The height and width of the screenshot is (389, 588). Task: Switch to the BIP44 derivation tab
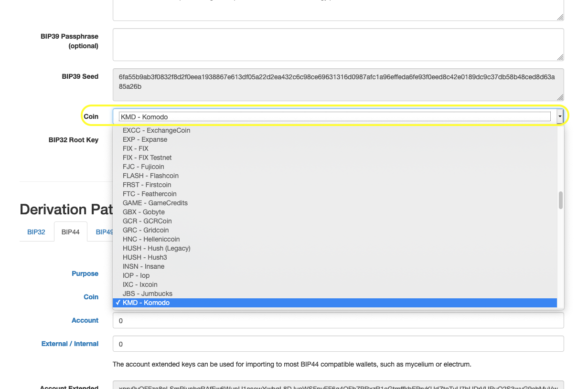(71, 232)
